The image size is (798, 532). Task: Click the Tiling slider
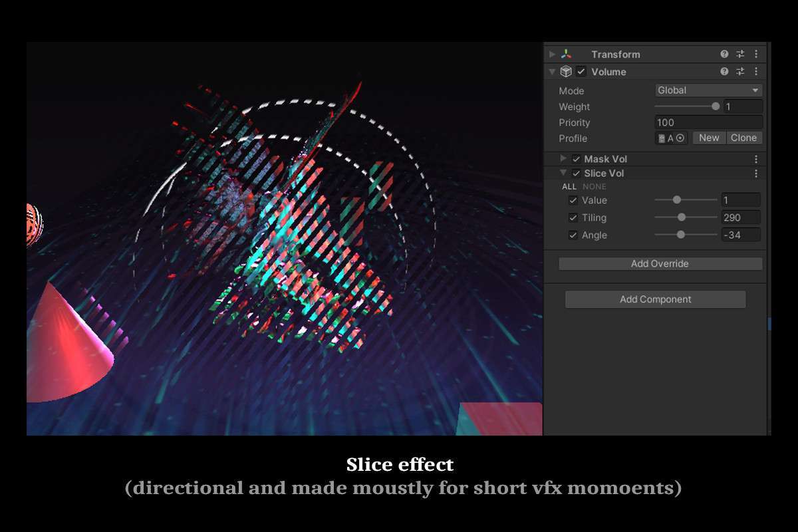(686, 217)
